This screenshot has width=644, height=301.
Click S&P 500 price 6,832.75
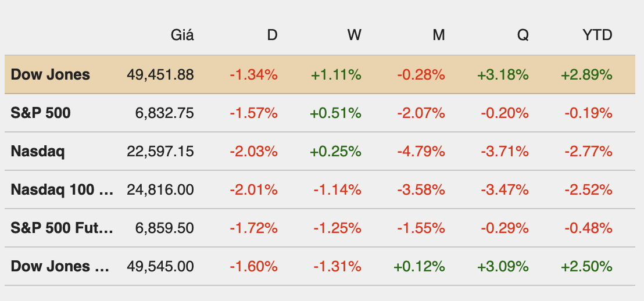[165, 113]
